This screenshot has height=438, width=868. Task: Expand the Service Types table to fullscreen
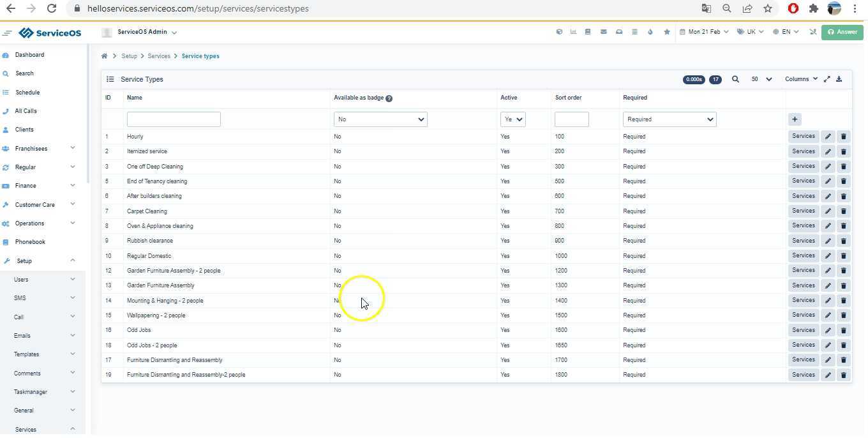pos(827,79)
